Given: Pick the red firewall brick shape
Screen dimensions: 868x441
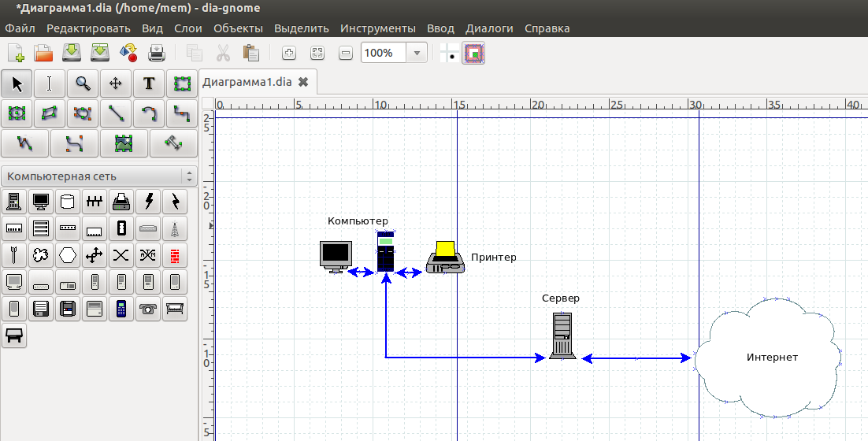Looking at the screenshot, I should (x=175, y=255).
